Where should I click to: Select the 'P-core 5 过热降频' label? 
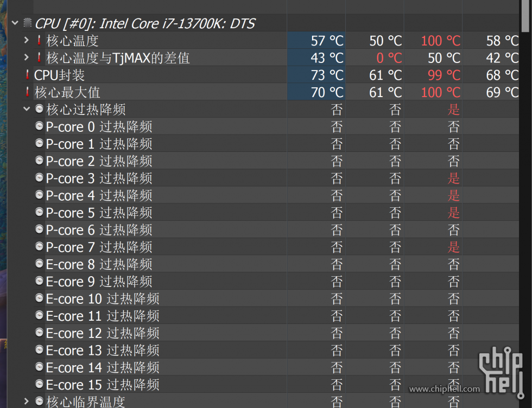(x=99, y=213)
